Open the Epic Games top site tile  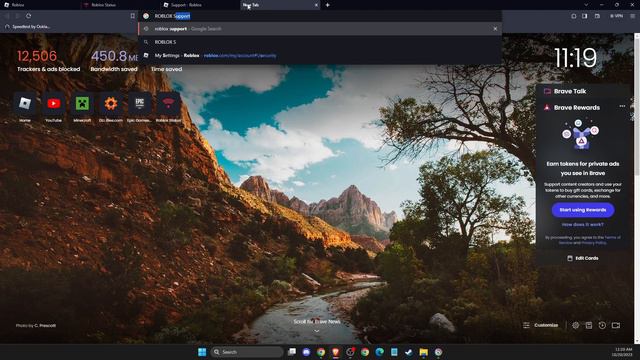click(140, 104)
